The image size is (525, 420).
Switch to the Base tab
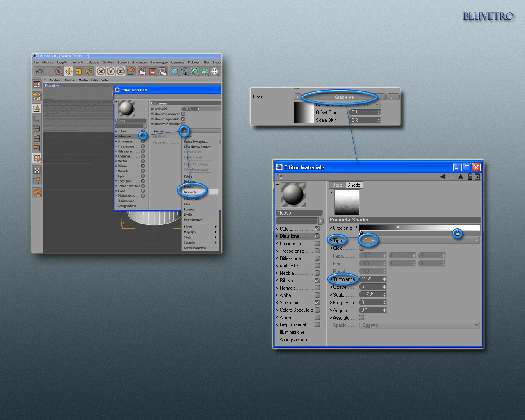pyautogui.click(x=337, y=185)
